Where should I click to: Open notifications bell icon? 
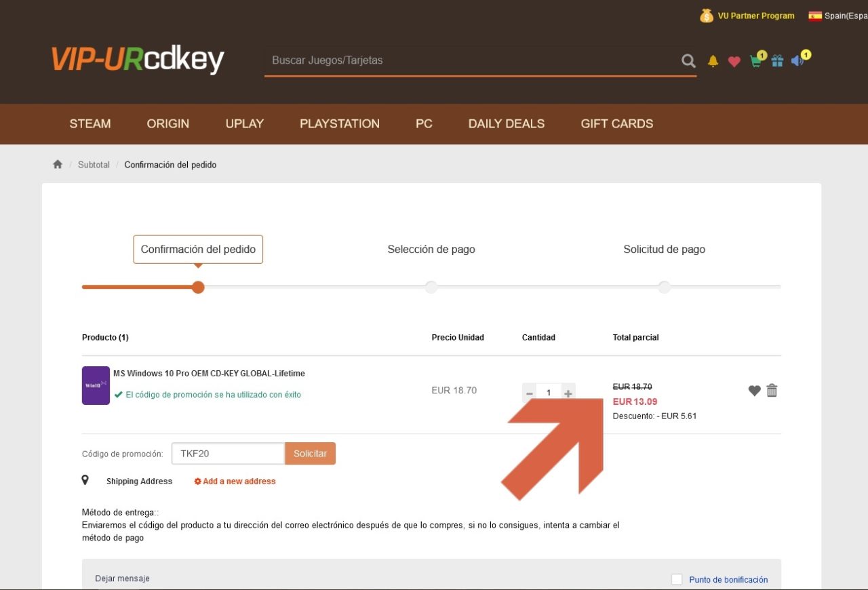(x=713, y=61)
